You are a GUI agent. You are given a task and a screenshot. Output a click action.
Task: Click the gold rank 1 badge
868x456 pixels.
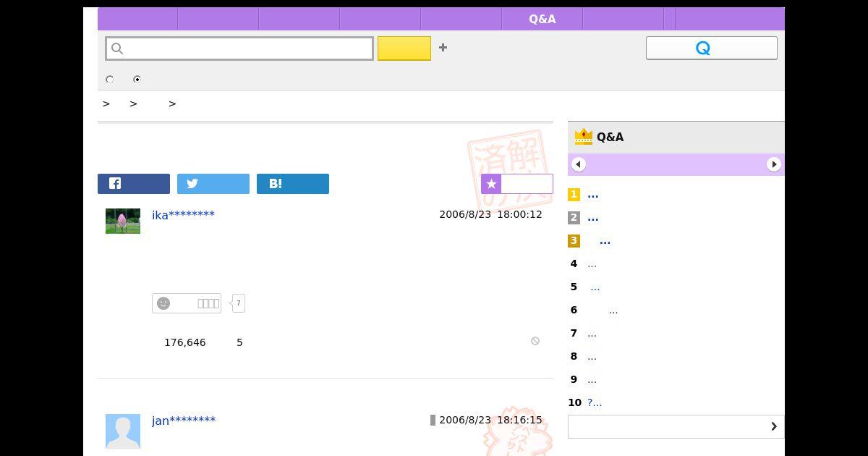pyautogui.click(x=574, y=195)
